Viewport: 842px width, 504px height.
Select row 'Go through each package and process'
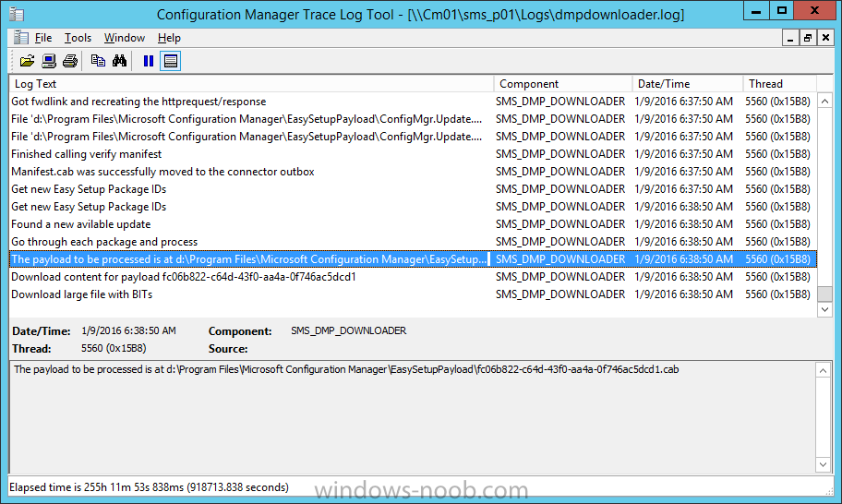[x=413, y=242]
